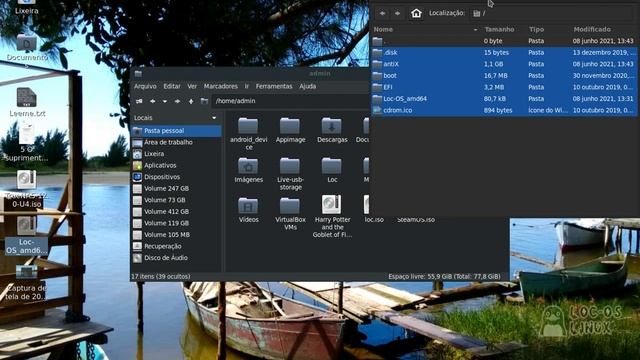Go up to parent folder in admin window

(x=191, y=101)
